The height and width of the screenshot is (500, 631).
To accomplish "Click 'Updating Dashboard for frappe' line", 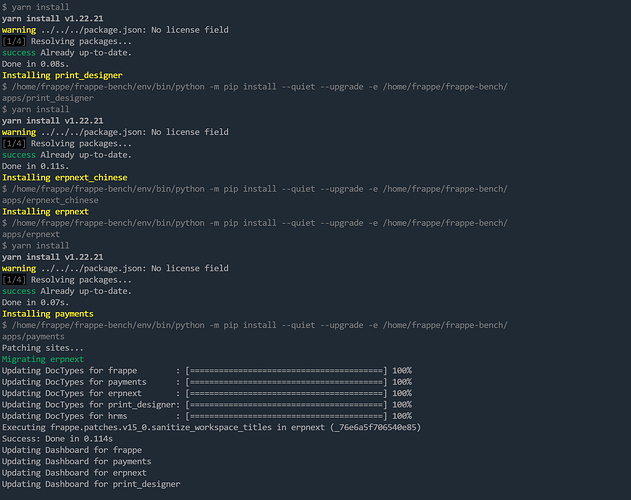I will (x=72, y=450).
